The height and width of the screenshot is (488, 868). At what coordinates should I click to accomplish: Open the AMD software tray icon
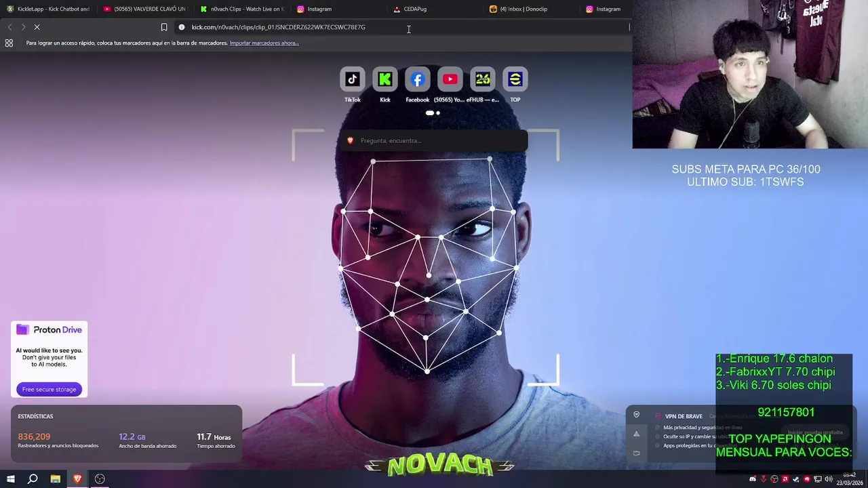click(785, 479)
